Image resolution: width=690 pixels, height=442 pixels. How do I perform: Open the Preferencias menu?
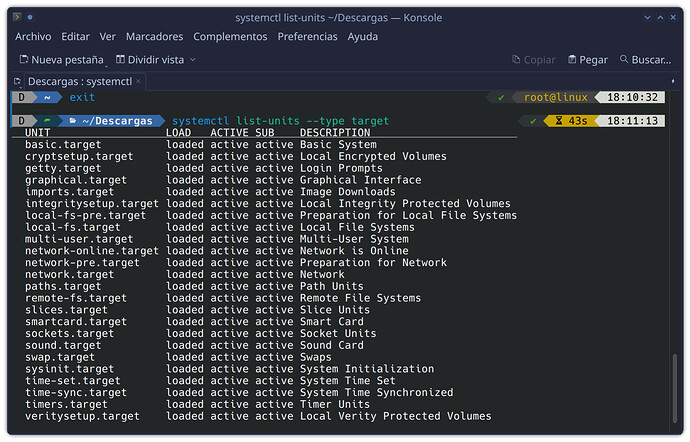click(x=307, y=36)
